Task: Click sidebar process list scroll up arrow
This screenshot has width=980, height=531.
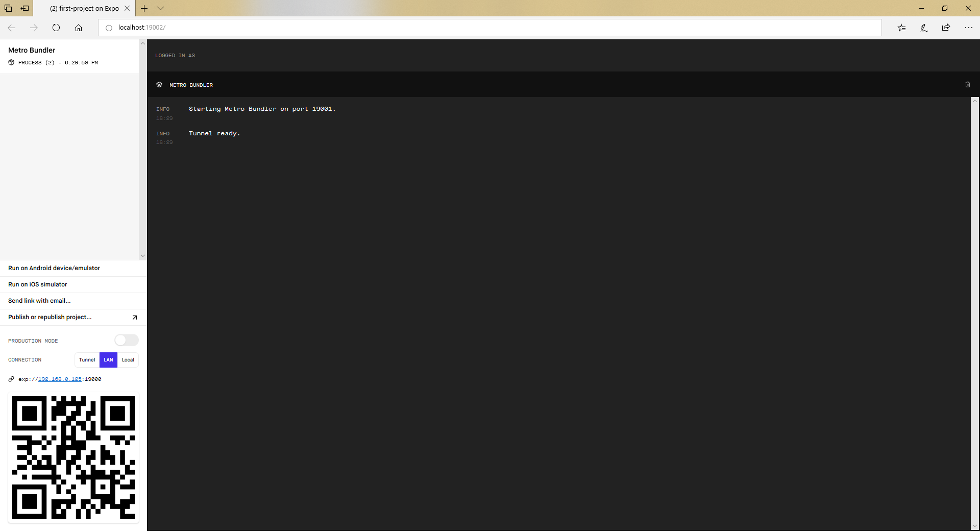Action: (143, 43)
